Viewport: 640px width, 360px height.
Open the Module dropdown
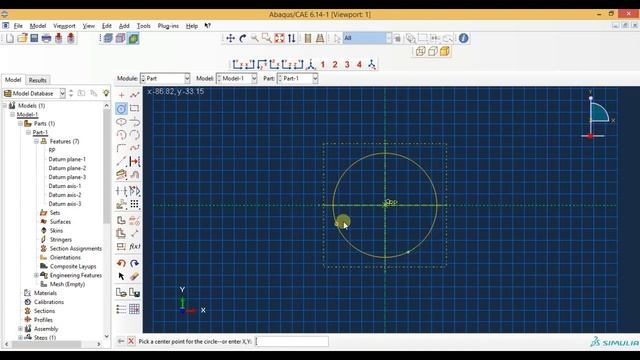coord(165,78)
